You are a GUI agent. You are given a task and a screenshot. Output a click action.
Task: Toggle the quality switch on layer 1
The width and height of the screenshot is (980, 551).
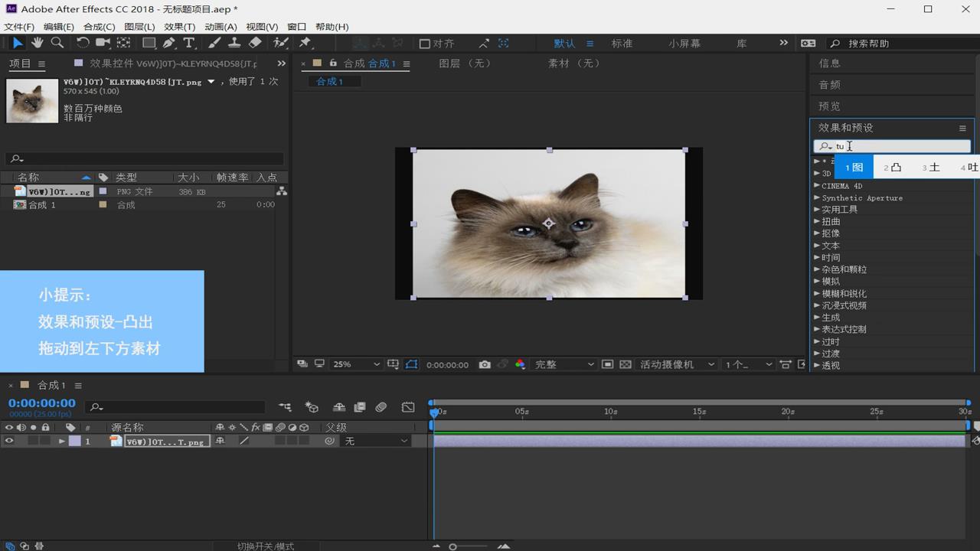[x=244, y=441]
